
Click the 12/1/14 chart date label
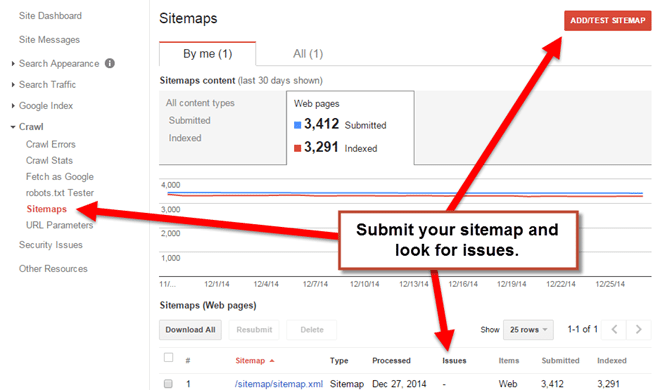[x=217, y=284]
